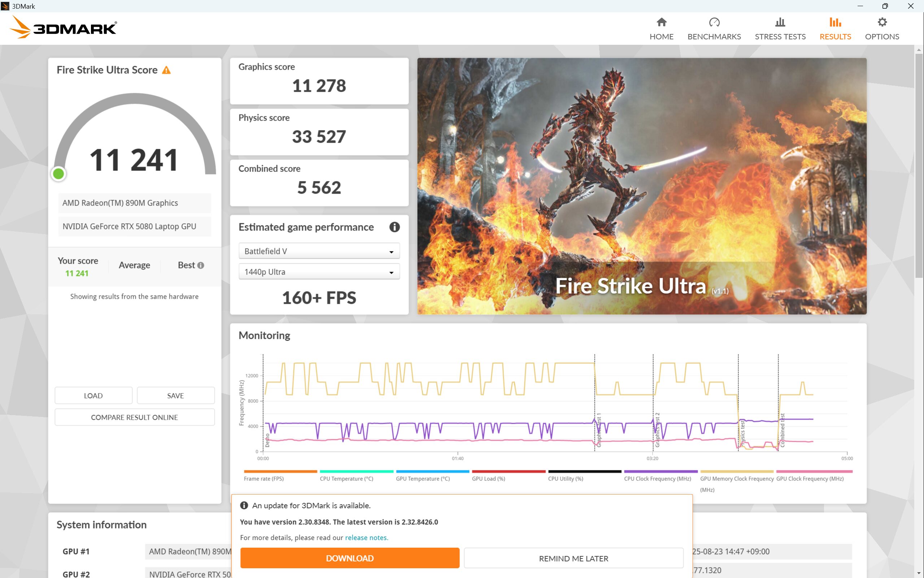924x578 pixels.
Task: Click the orange warning icon beside Fire Strike Ultra Score
Action: coord(166,70)
